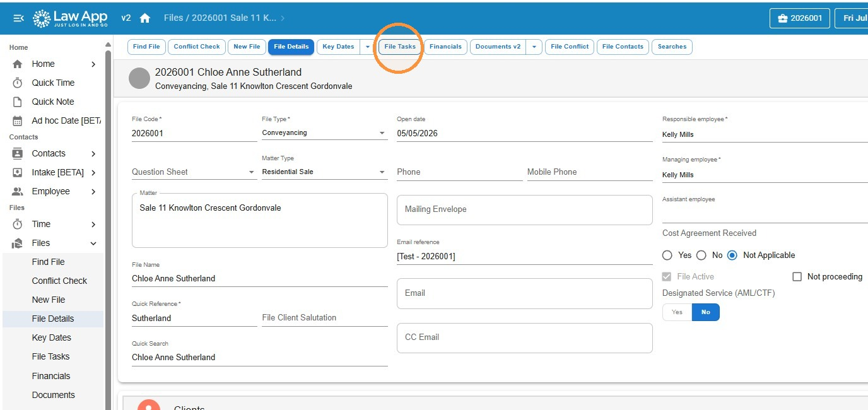Expand the Intake [BETA] chevron
Viewport: 868px width, 410px height.
93,172
